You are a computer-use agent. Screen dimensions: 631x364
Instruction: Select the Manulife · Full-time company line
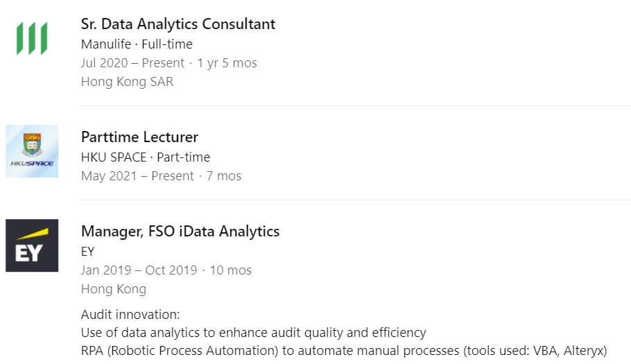click(137, 44)
